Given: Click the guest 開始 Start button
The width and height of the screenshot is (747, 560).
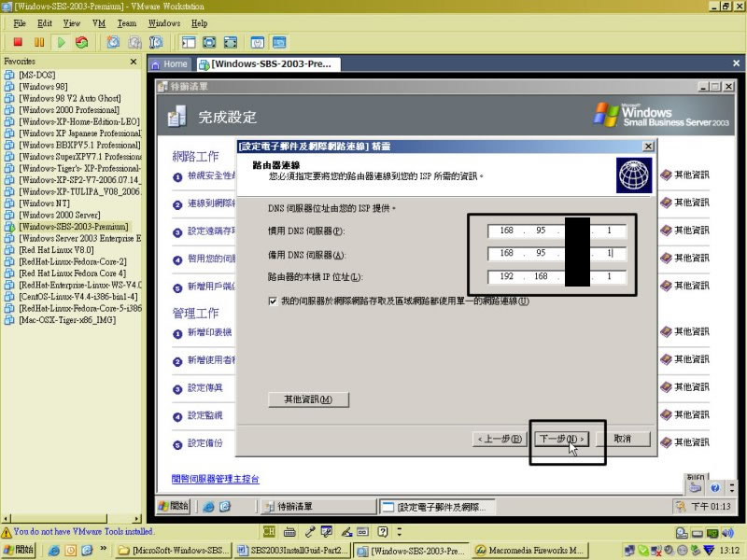Looking at the screenshot, I should 174,507.
